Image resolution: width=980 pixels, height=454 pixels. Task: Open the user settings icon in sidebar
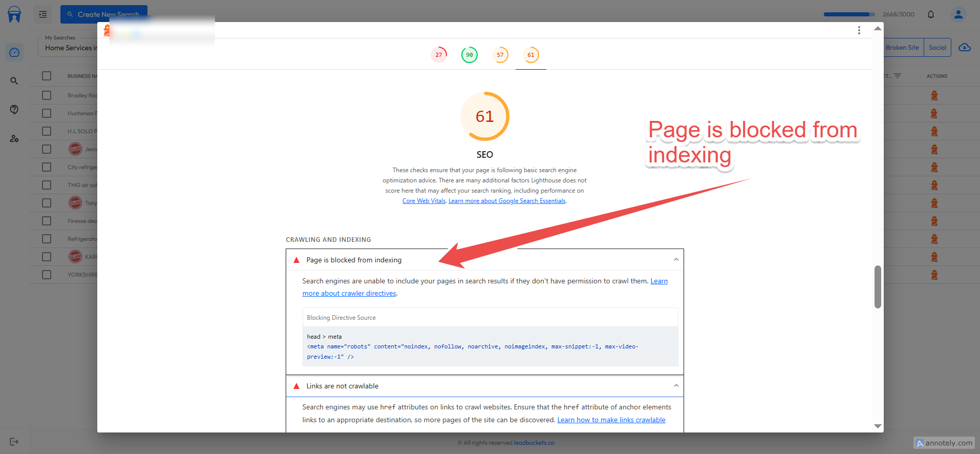(x=14, y=138)
